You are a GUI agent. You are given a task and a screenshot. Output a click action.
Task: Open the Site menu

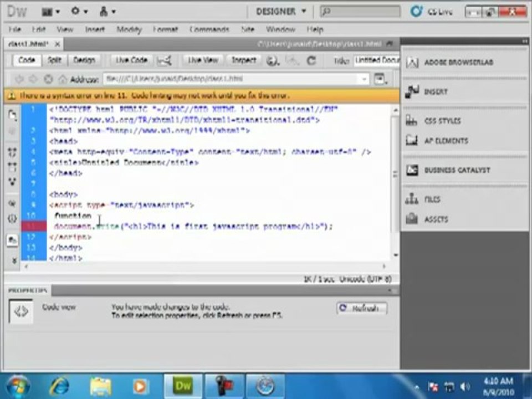point(248,29)
